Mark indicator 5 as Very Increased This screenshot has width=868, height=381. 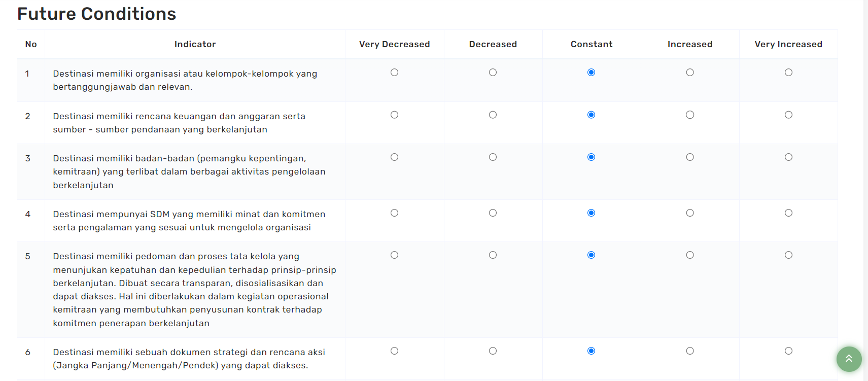pyautogui.click(x=788, y=255)
